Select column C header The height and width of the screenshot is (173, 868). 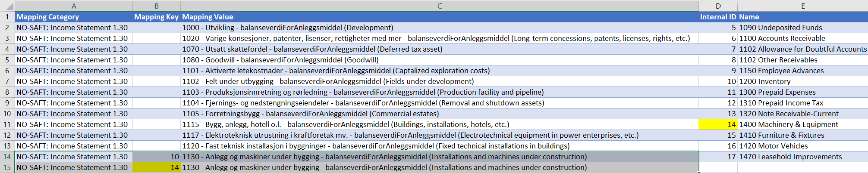point(440,6)
